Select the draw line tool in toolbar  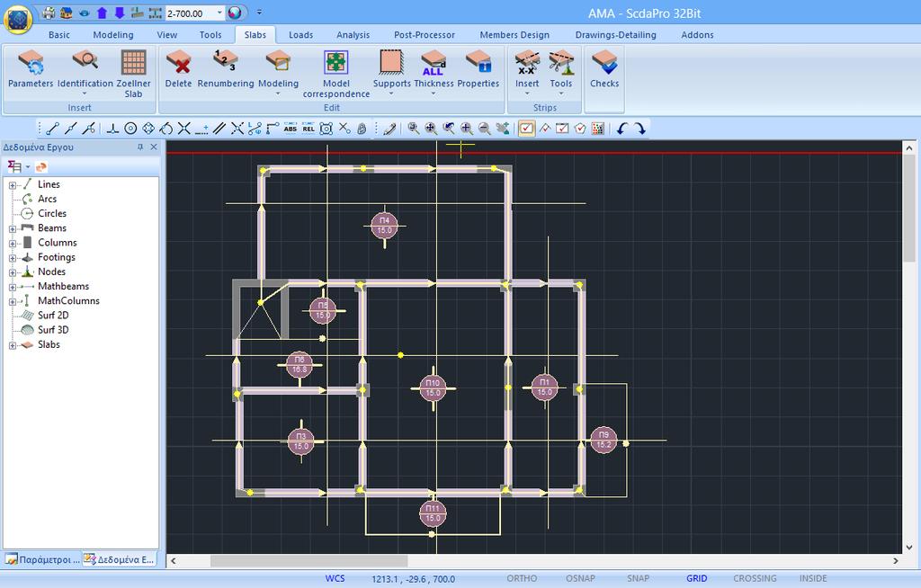[52, 128]
